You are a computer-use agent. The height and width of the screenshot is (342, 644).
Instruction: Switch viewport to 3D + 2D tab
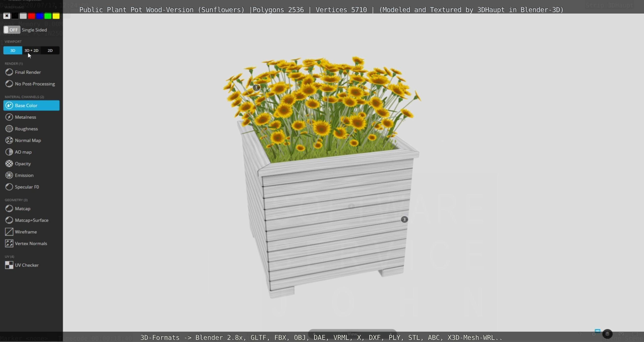32,50
